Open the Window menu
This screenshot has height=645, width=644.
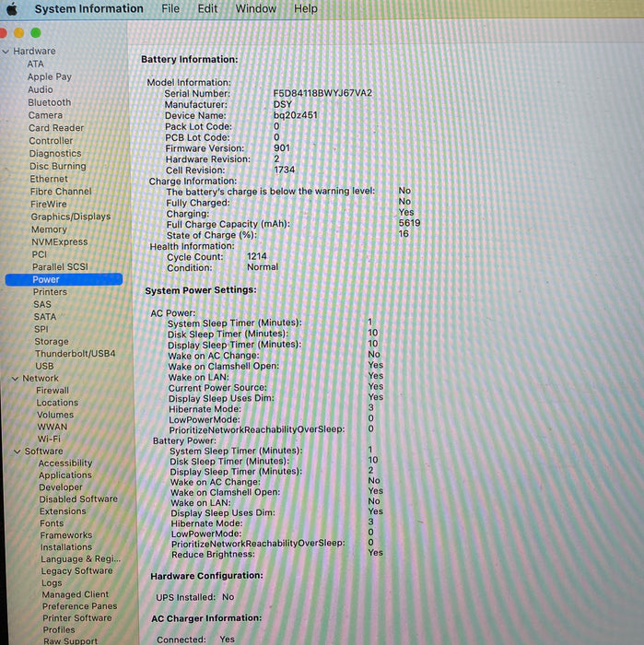255,8
